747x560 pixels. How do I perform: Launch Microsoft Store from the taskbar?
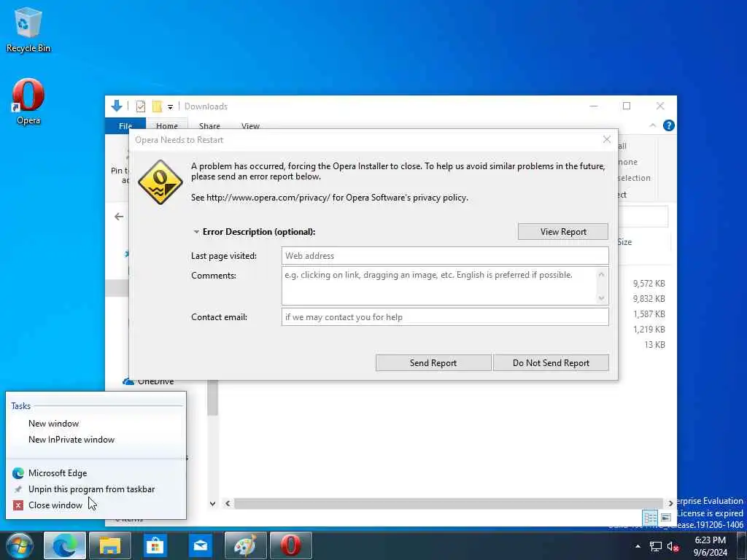tap(155, 545)
